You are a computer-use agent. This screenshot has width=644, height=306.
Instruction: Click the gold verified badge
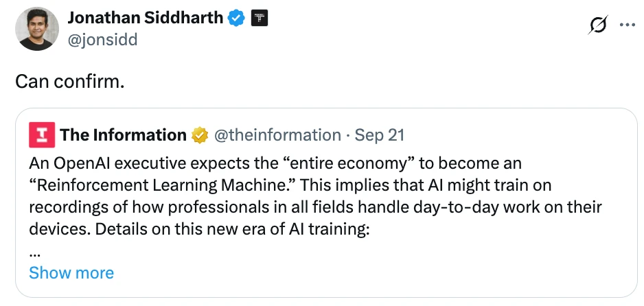pyautogui.click(x=200, y=135)
